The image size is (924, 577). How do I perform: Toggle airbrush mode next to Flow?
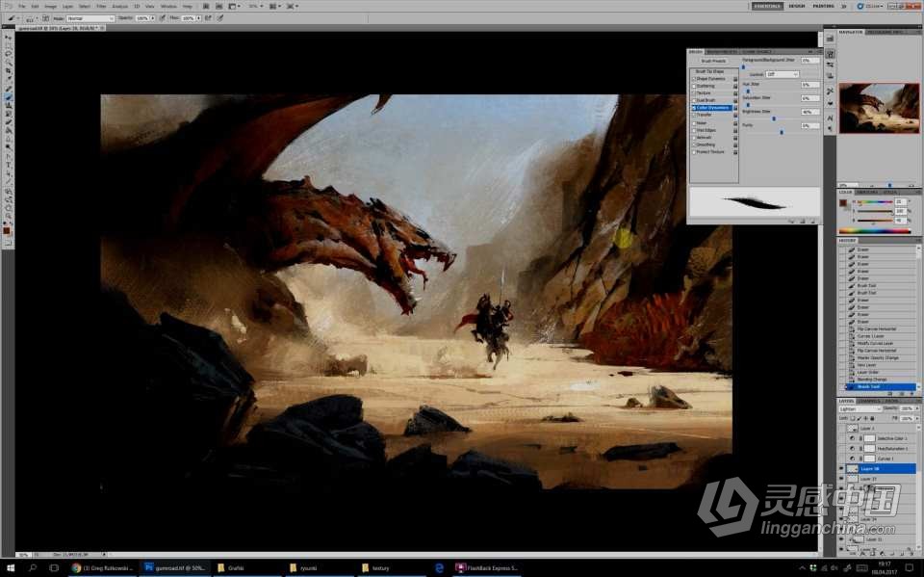coord(208,18)
